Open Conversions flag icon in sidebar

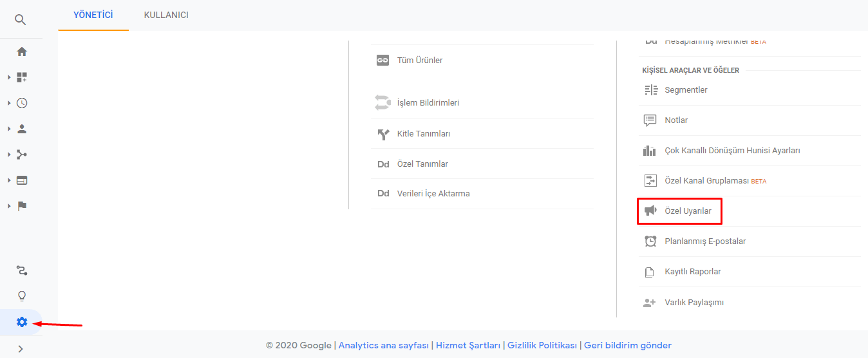click(22, 206)
